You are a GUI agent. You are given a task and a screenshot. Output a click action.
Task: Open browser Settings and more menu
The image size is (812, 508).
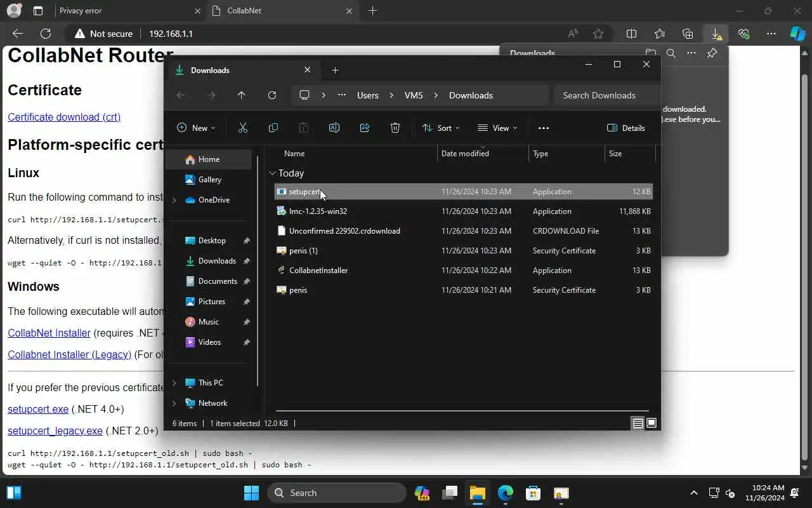point(771,34)
